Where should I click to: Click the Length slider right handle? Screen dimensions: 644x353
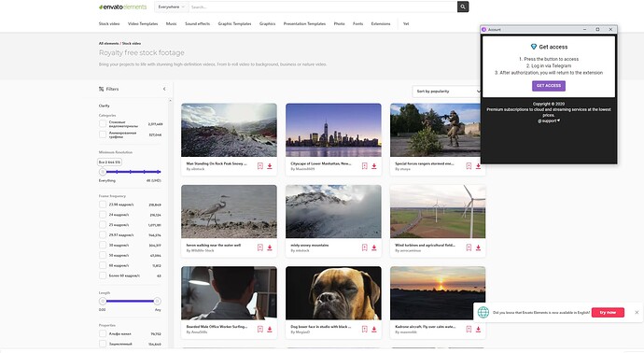[x=157, y=302]
